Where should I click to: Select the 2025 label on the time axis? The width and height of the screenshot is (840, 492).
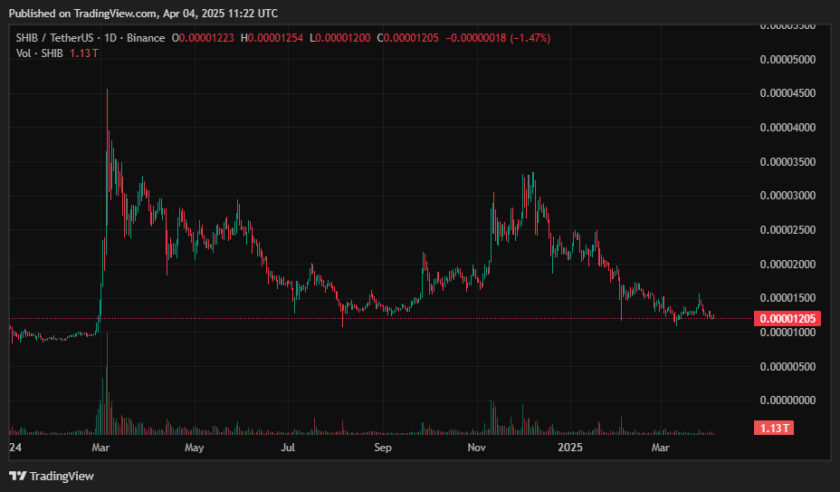(x=571, y=449)
